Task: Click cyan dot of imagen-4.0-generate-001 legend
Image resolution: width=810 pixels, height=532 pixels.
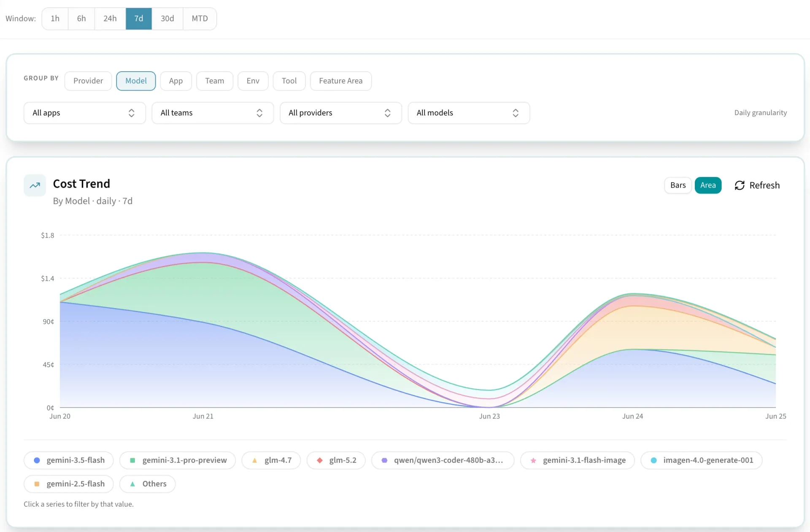Action: (653, 460)
